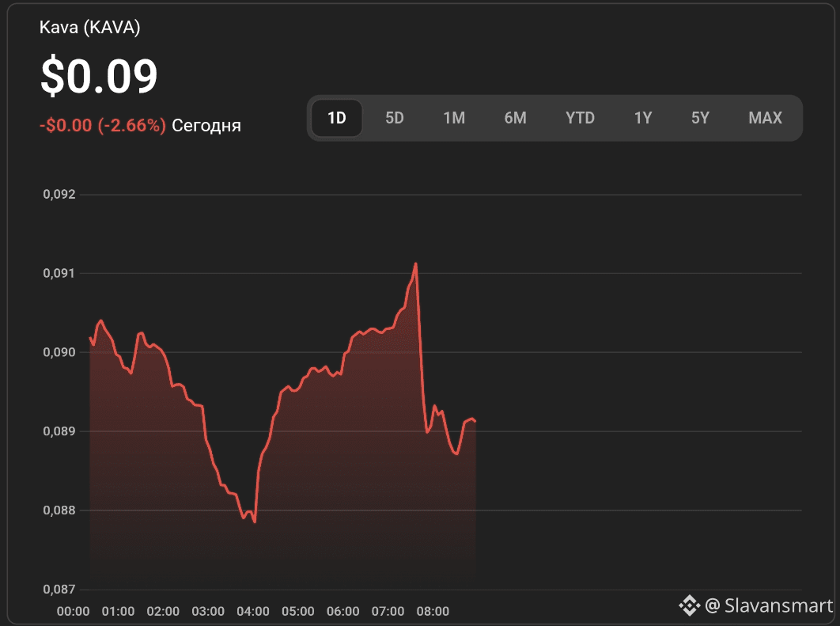This screenshot has height=626, width=840.
Task: Show the 1Y price chart
Action: (643, 118)
